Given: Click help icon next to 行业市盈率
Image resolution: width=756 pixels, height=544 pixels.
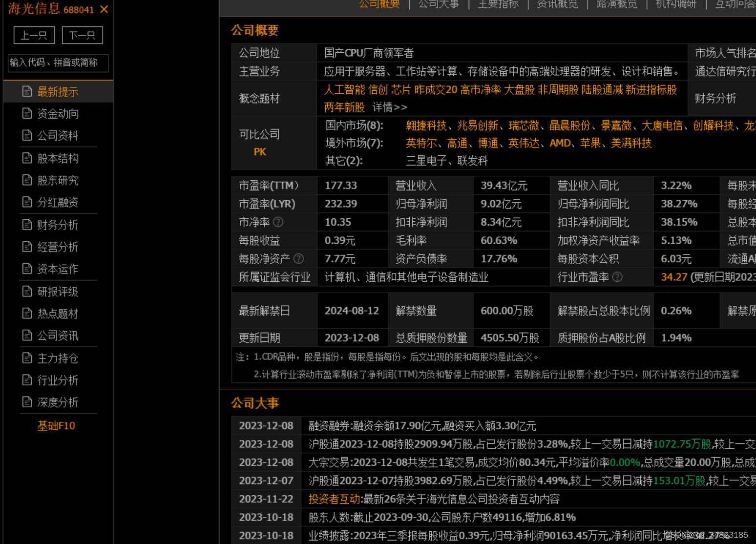Looking at the screenshot, I should tap(617, 277).
